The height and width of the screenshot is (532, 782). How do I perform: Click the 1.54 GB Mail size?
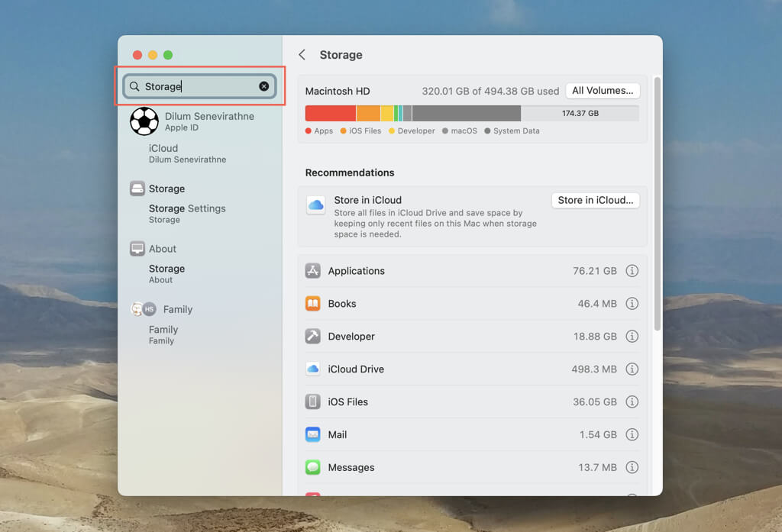598,435
